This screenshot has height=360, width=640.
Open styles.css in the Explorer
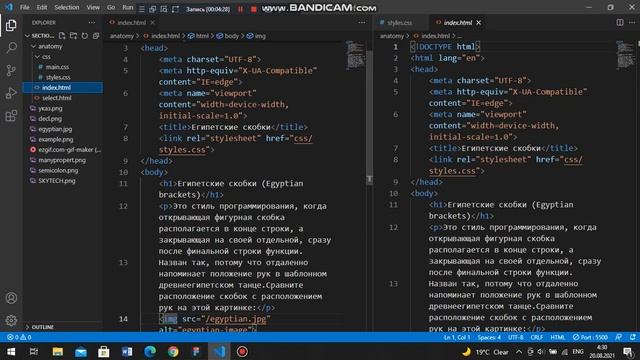58,77
